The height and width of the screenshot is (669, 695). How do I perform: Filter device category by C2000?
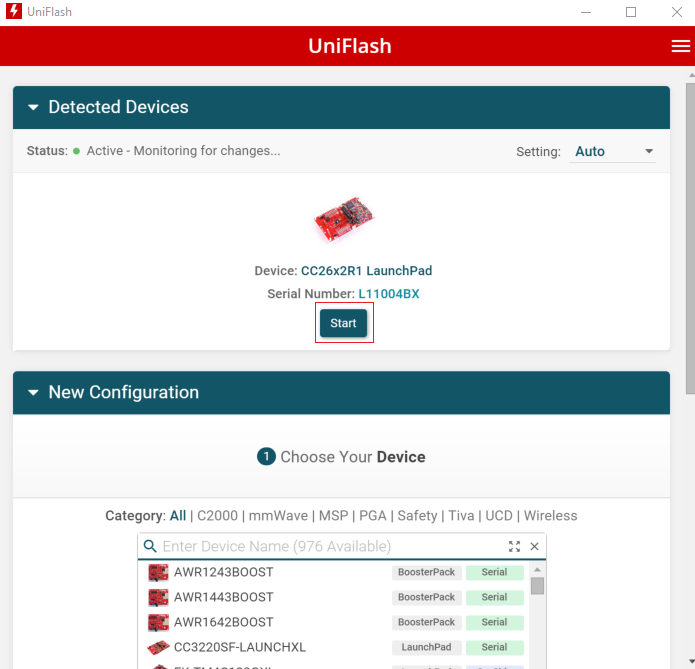tap(218, 516)
